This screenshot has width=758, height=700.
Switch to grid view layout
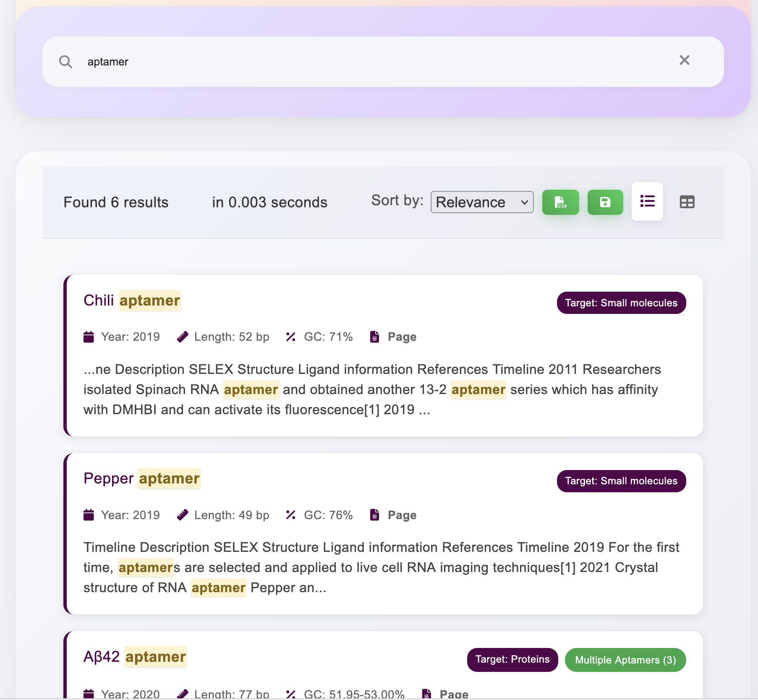pos(687,202)
